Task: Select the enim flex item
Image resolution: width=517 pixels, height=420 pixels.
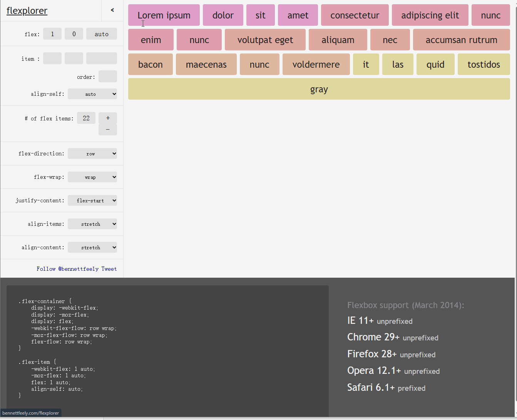Action: coord(151,40)
